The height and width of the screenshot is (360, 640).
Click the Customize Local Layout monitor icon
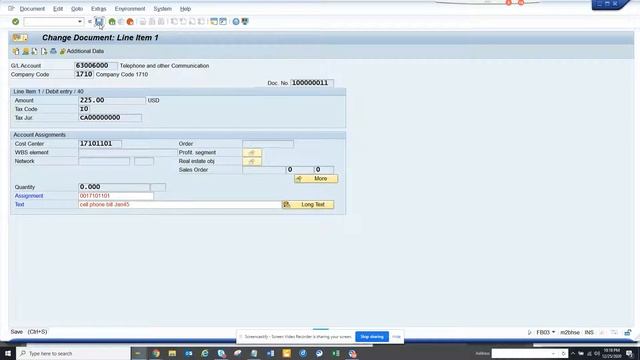click(x=245, y=22)
